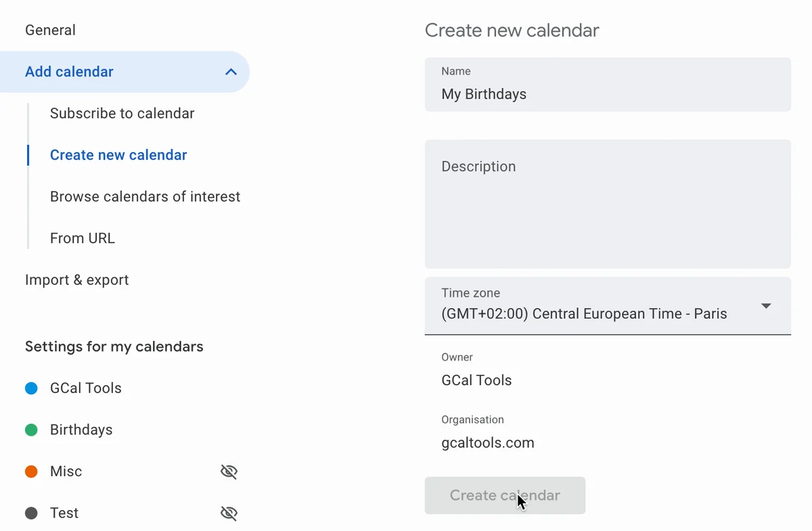The width and height of the screenshot is (812, 531).
Task: Toggle visibility eye icon for Misc calendar
Action: point(229,471)
